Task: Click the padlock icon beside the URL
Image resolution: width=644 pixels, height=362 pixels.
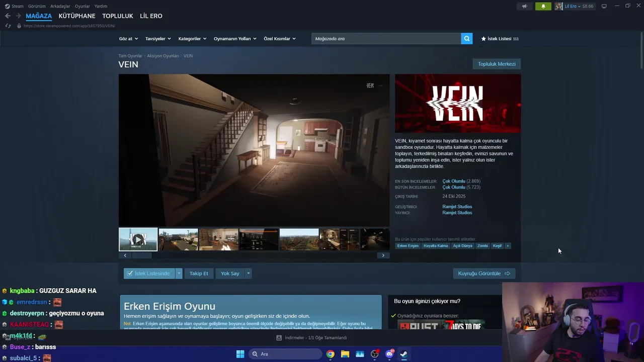Action: pos(19,26)
